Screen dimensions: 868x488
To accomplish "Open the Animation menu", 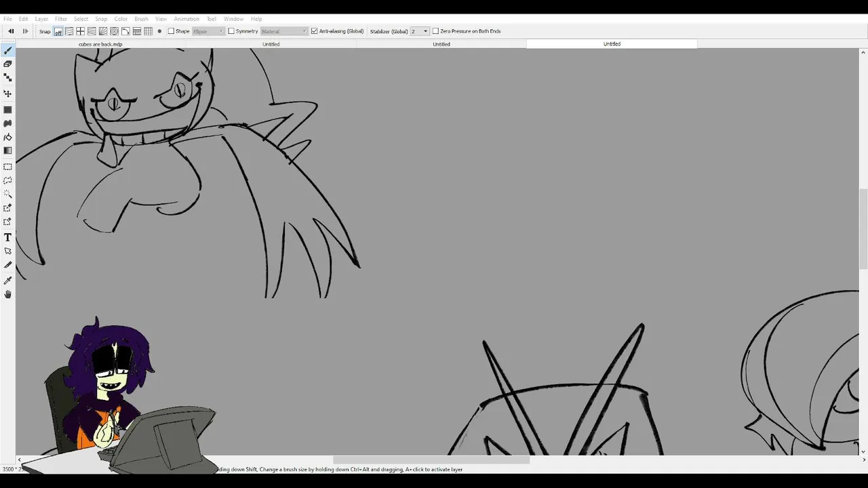I will (186, 19).
